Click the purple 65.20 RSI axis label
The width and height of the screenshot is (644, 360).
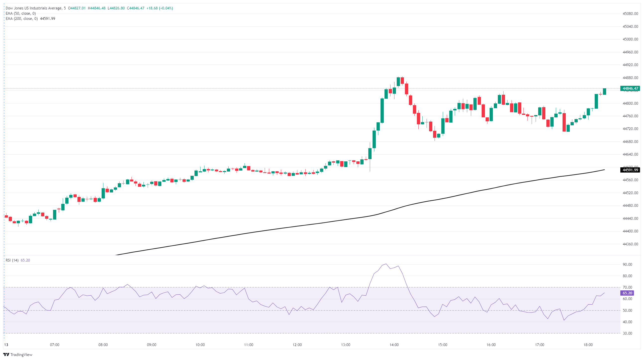click(627, 293)
